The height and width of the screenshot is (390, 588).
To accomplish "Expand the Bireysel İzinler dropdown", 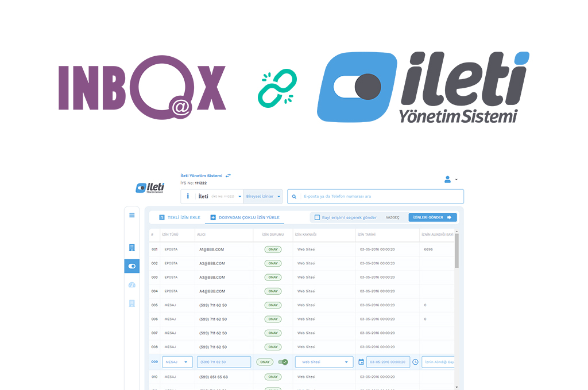I will [x=263, y=197].
